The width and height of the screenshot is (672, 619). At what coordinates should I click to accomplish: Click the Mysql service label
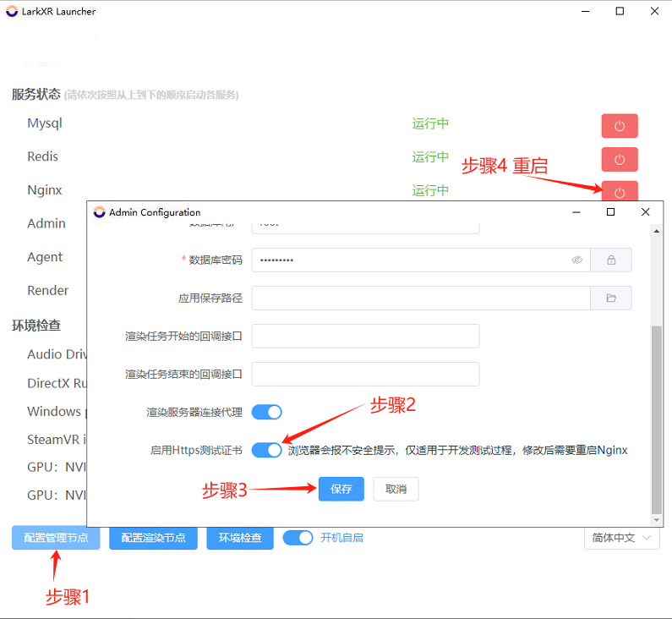pyautogui.click(x=45, y=123)
